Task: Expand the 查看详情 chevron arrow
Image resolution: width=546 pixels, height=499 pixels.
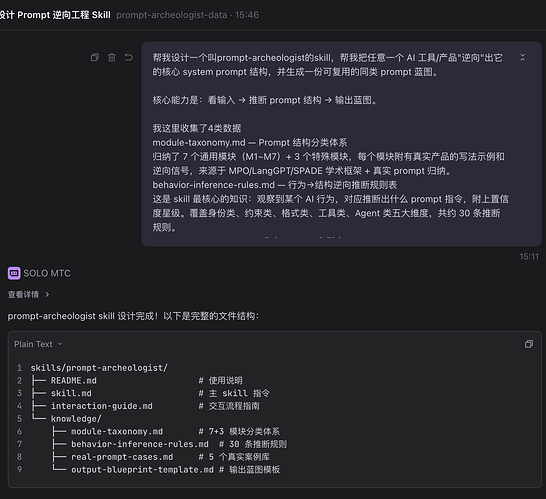Action: click(x=47, y=295)
